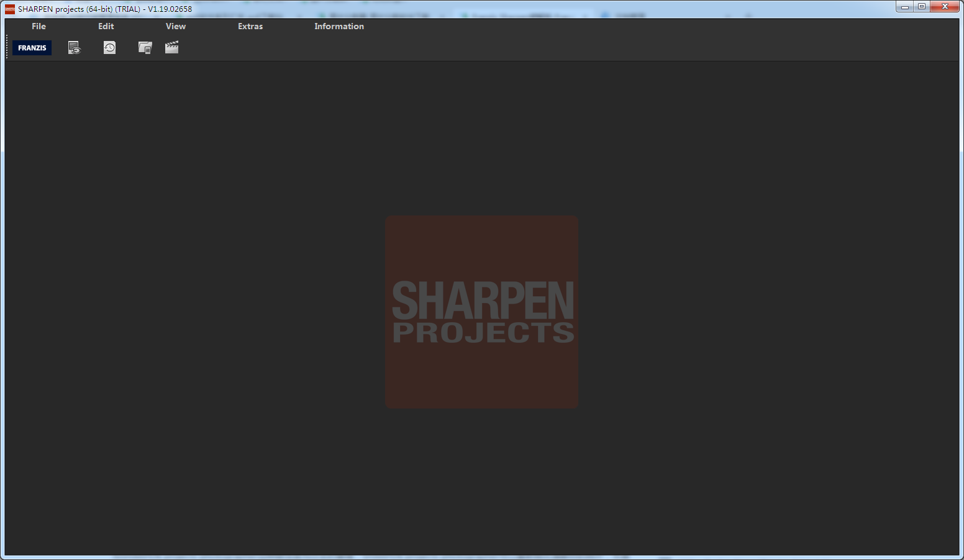Open the View menu
The height and width of the screenshot is (560, 964).
click(176, 26)
